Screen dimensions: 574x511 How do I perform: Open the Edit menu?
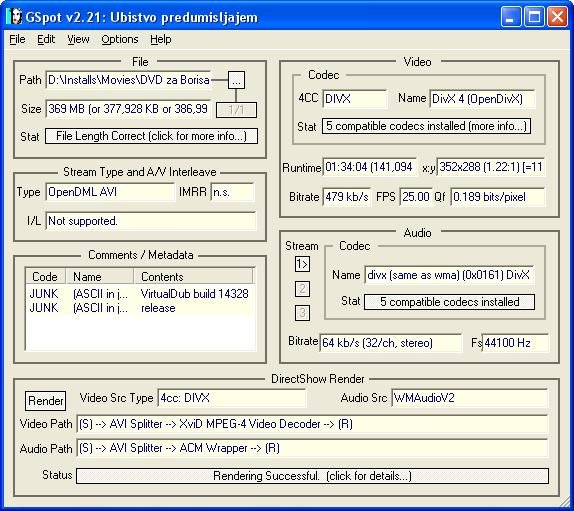[x=46, y=39]
